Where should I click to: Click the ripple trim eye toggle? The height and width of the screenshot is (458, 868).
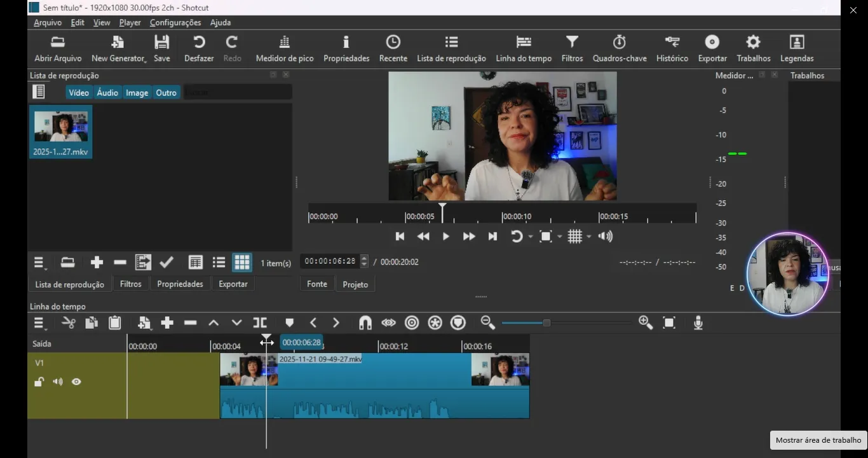pos(388,323)
